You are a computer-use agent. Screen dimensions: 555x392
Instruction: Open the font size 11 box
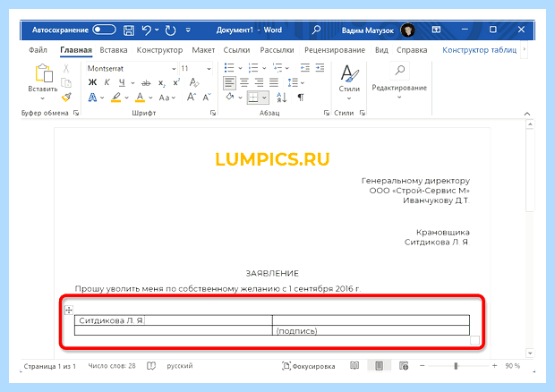pos(196,69)
